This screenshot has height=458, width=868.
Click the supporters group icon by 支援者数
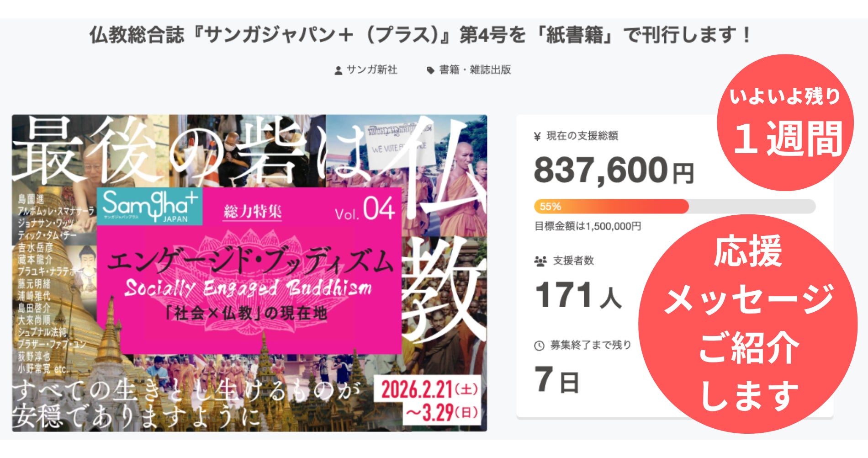(540, 261)
